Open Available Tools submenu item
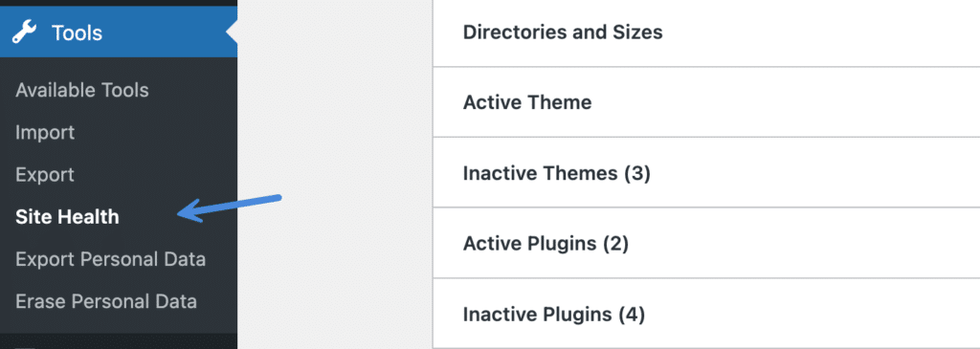 point(82,91)
